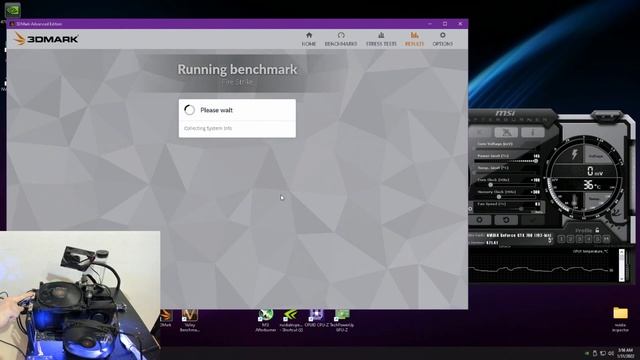Open the Valley Benchmark desktop shortcut
Viewport: 640px width, 360px height.
tap(189, 320)
